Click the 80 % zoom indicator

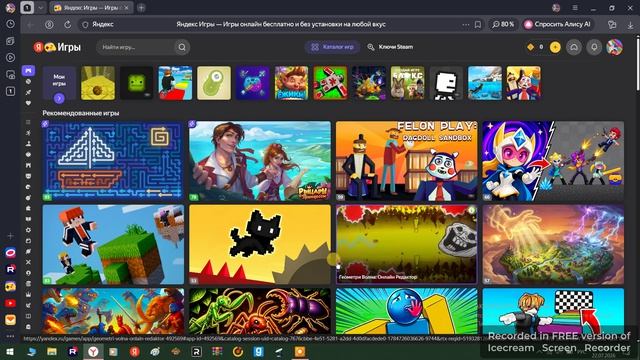pyautogui.click(x=503, y=24)
